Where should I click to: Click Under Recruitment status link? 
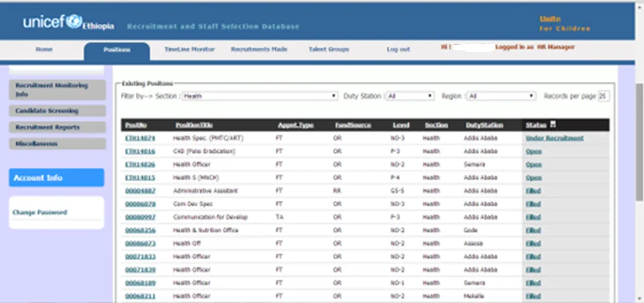(x=554, y=138)
